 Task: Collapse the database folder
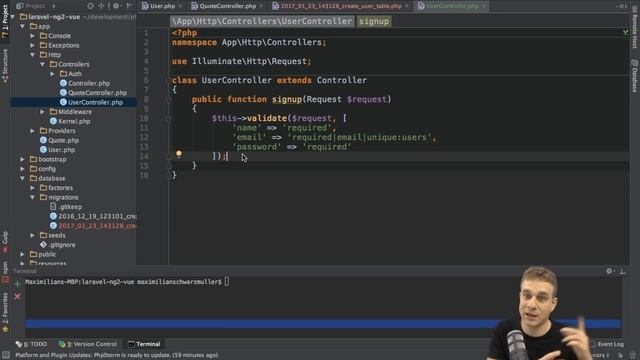point(23,178)
